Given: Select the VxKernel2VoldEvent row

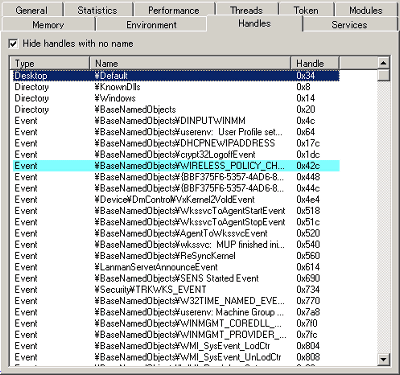Looking at the screenshot, I should (176, 200).
